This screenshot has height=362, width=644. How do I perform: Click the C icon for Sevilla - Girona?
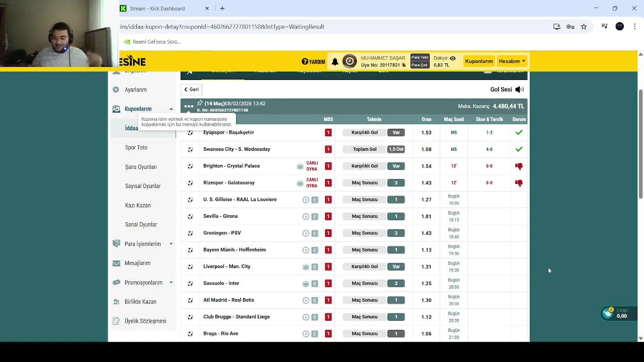point(314,217)
